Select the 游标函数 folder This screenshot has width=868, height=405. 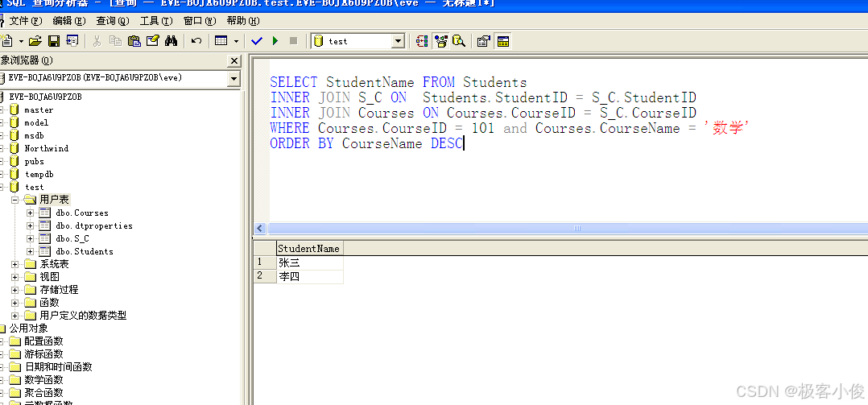click(43, 354)
